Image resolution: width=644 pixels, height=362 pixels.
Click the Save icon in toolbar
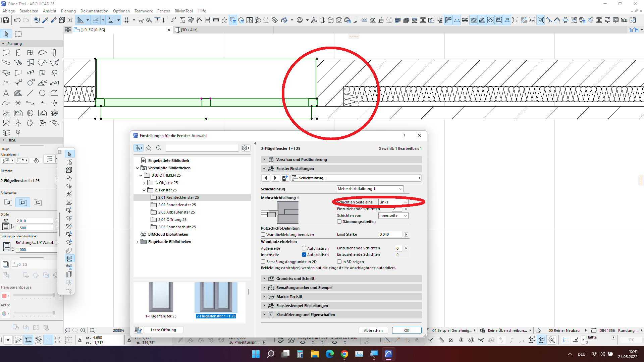[x=6, y=20]
